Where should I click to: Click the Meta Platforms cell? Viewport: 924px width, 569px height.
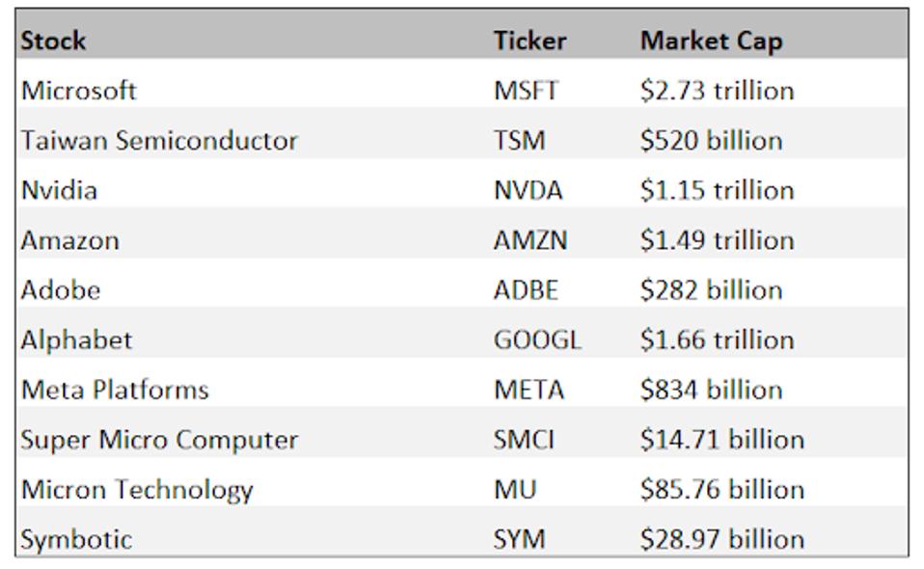pyautogui.click(x=115, y=390)
